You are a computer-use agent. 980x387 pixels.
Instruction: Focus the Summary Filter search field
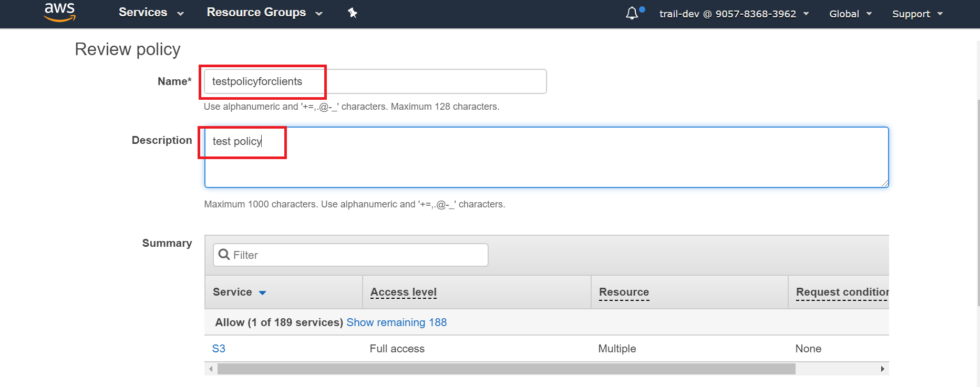pyautogui.click(x=357, y=255)
